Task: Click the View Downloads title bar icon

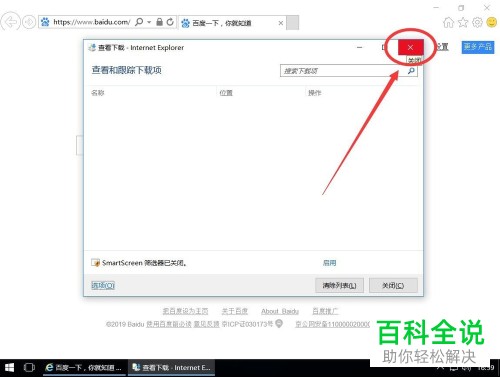Action: click(x=92, y=48)
